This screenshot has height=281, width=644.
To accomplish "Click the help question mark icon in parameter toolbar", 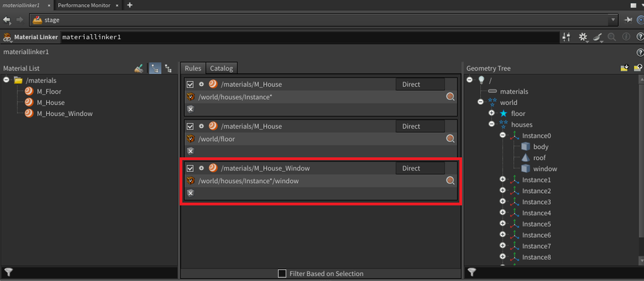I will pos(638,36).
